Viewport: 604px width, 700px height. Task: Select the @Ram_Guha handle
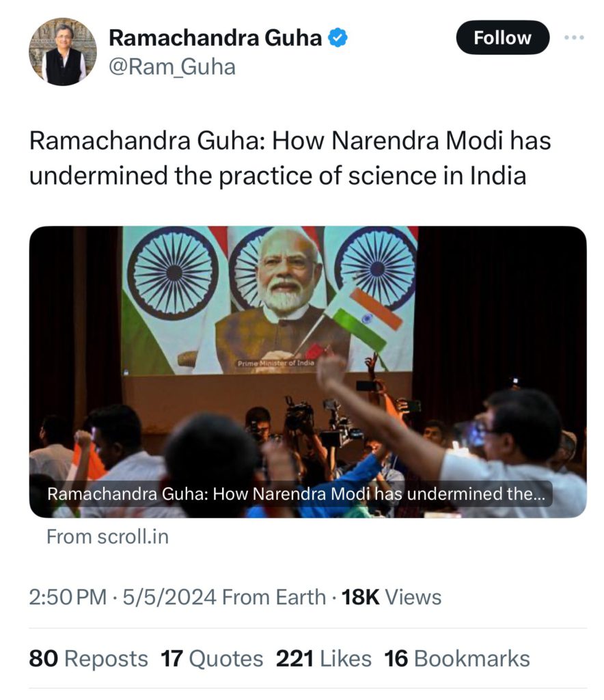pyautogui.click(x=172, y=67)
